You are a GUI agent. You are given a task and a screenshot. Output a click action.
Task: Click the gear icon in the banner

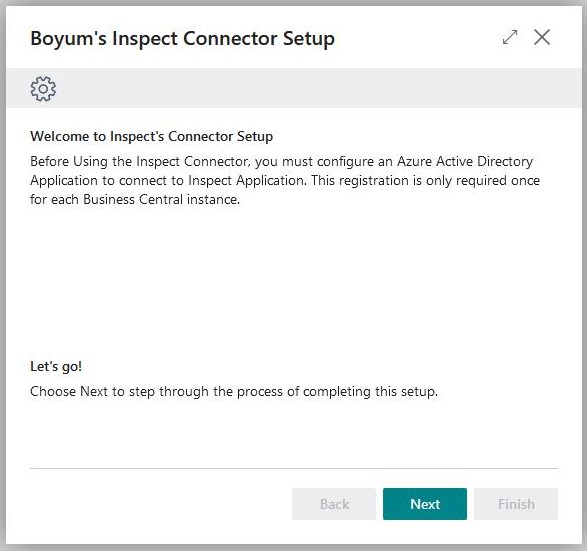click(43, 89)
